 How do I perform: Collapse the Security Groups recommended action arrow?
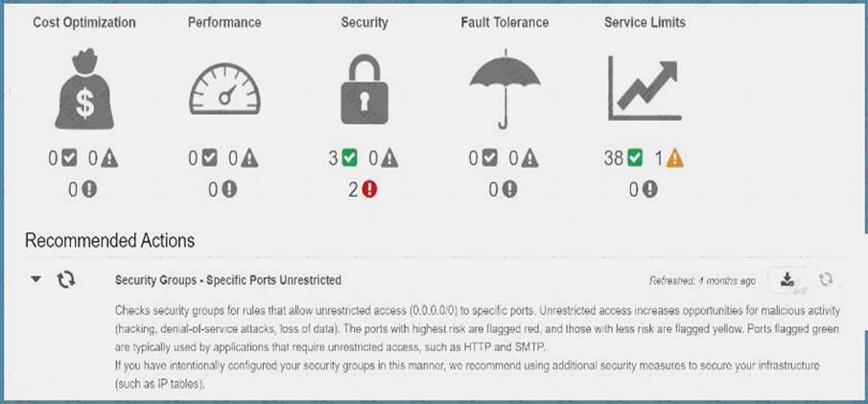[36, 279]
